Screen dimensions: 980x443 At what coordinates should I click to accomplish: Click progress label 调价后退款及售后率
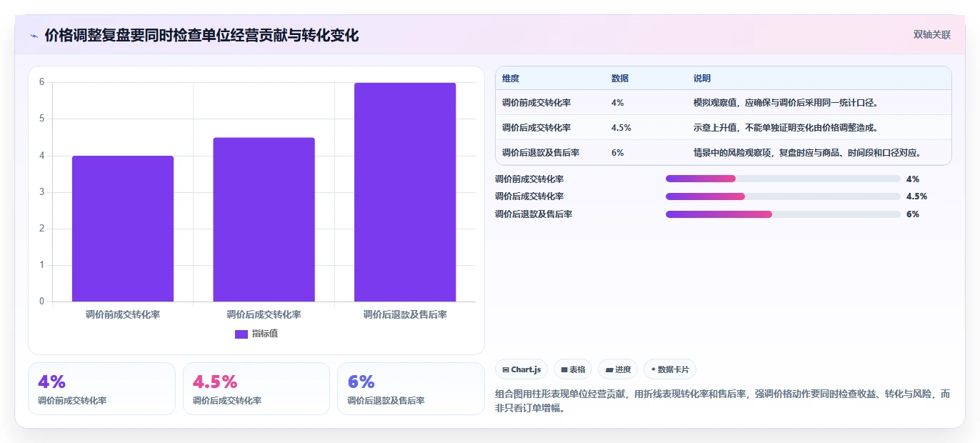[534, 214]
